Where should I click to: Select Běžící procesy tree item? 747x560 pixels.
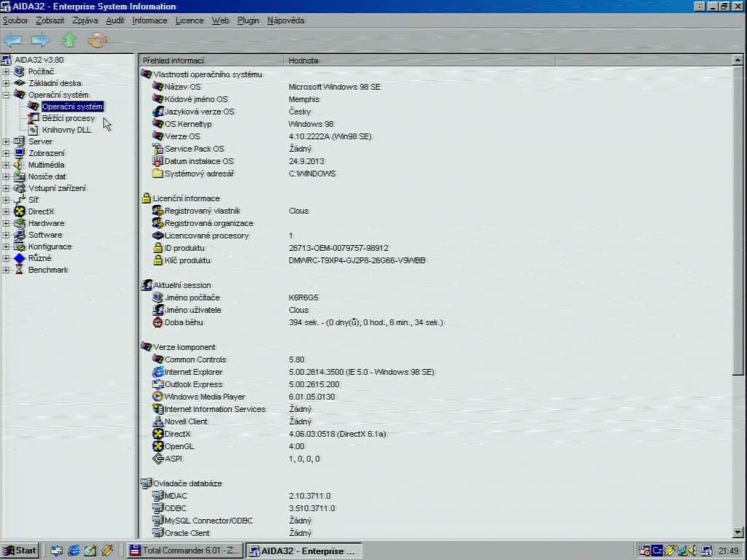68,118
